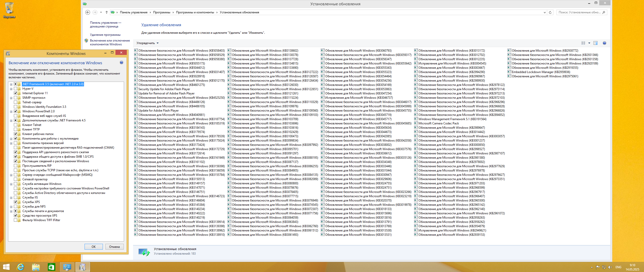
Task: Expand Службы печати и документов node
Action: click(11, 211)
